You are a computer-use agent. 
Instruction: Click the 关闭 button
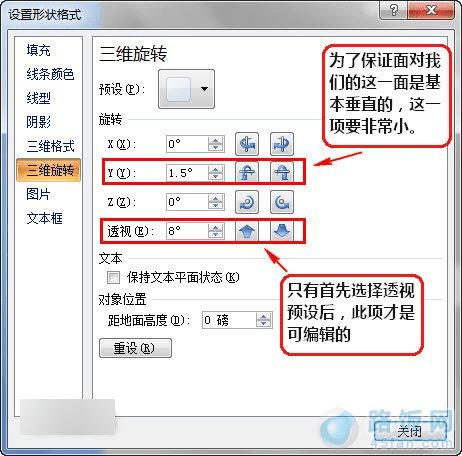[410, 431]
